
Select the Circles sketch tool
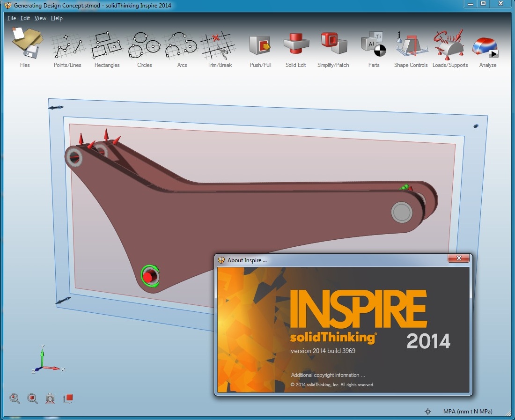(x=145, y=45)
